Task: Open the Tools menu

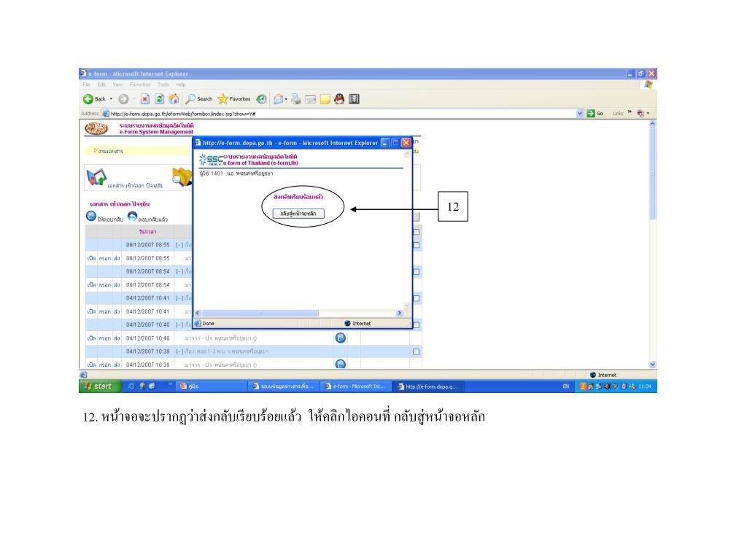Action: click(x=163, y=85)
